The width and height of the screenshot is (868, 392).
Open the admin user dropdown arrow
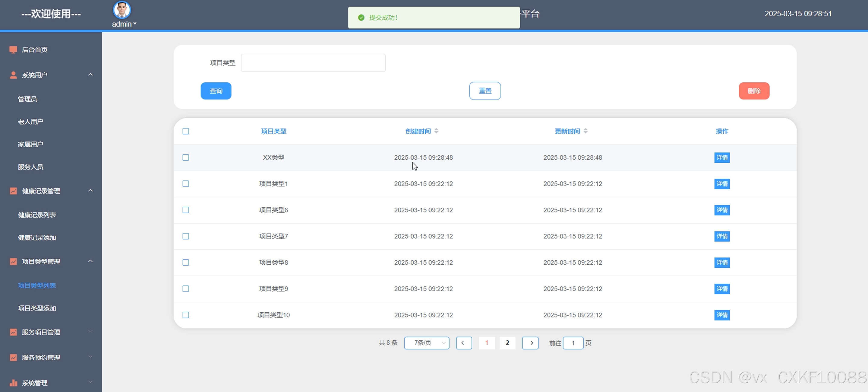[x=135, y=24]
